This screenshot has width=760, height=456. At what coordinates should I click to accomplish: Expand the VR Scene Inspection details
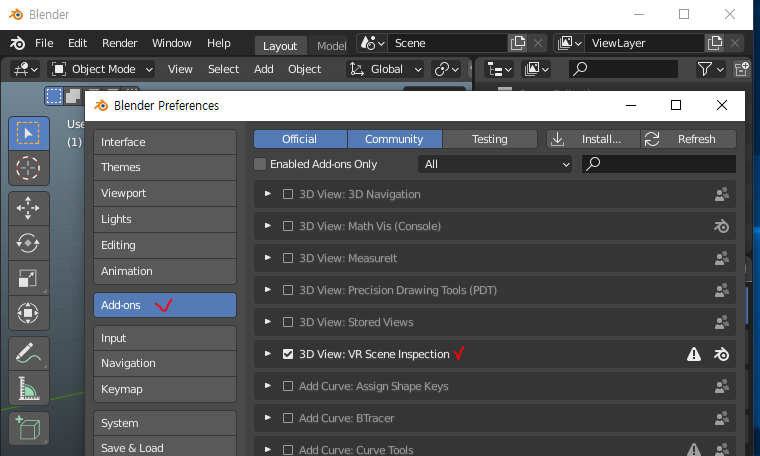[x=268, y=354]
